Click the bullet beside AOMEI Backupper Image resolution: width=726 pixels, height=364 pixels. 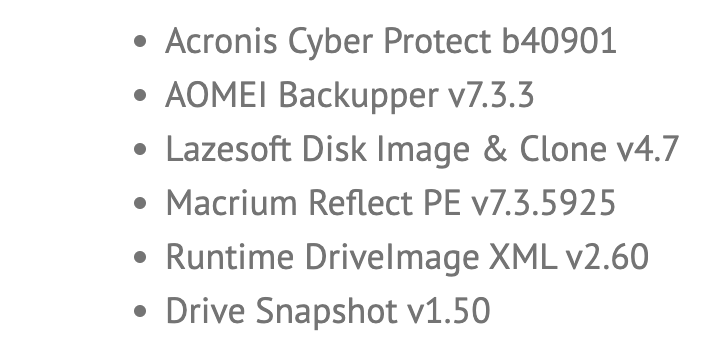point(140,95)
